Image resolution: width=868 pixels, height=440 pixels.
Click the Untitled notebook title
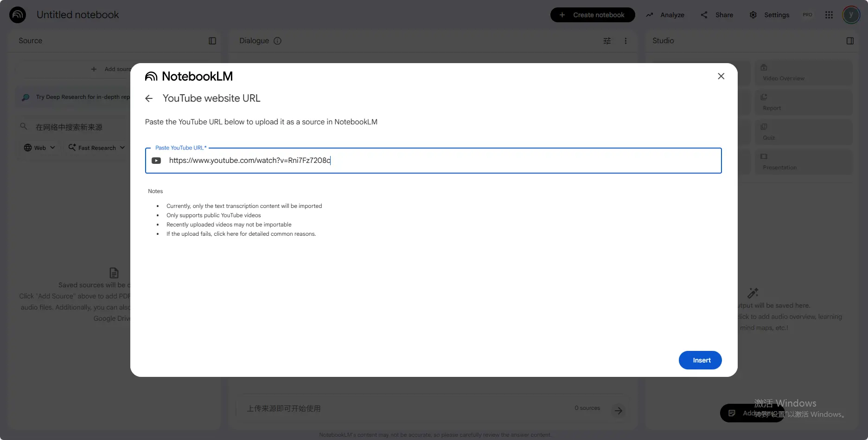[x=78, y=15]
